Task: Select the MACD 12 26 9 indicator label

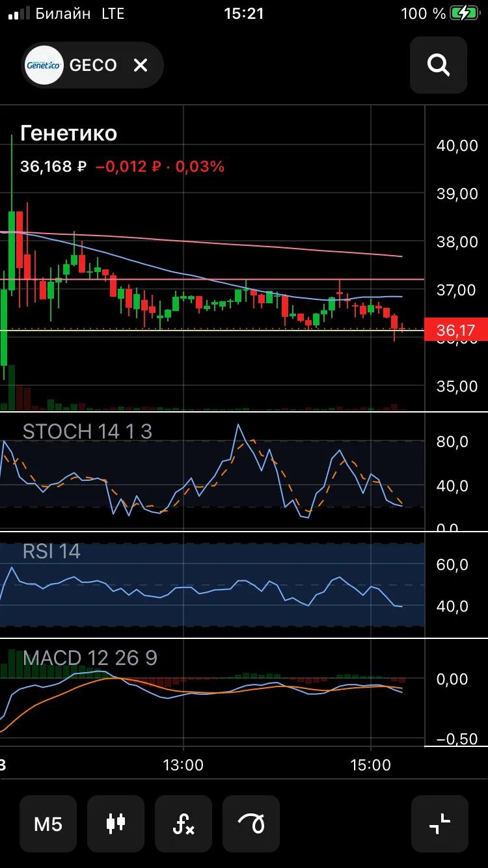Action: coord(90,658)
